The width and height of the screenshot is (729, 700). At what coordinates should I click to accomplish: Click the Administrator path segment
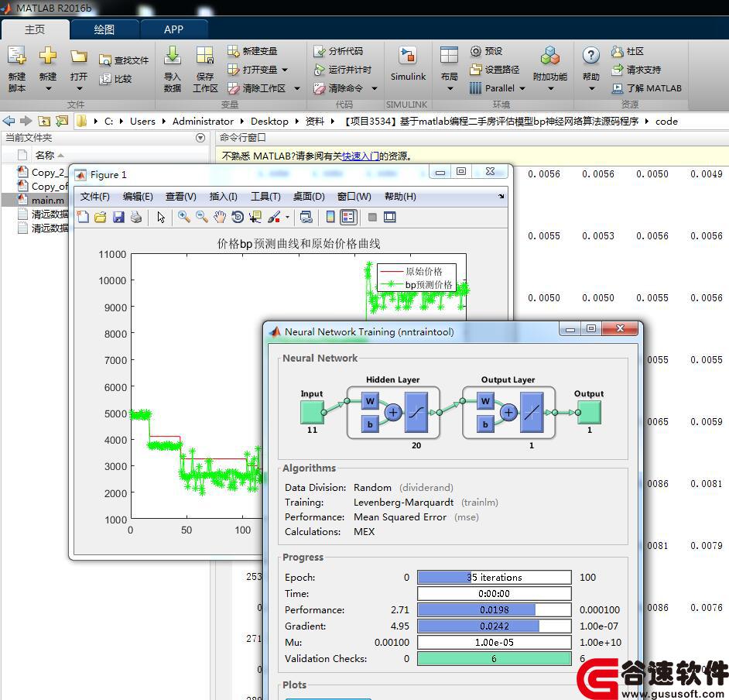coord(204,122)
